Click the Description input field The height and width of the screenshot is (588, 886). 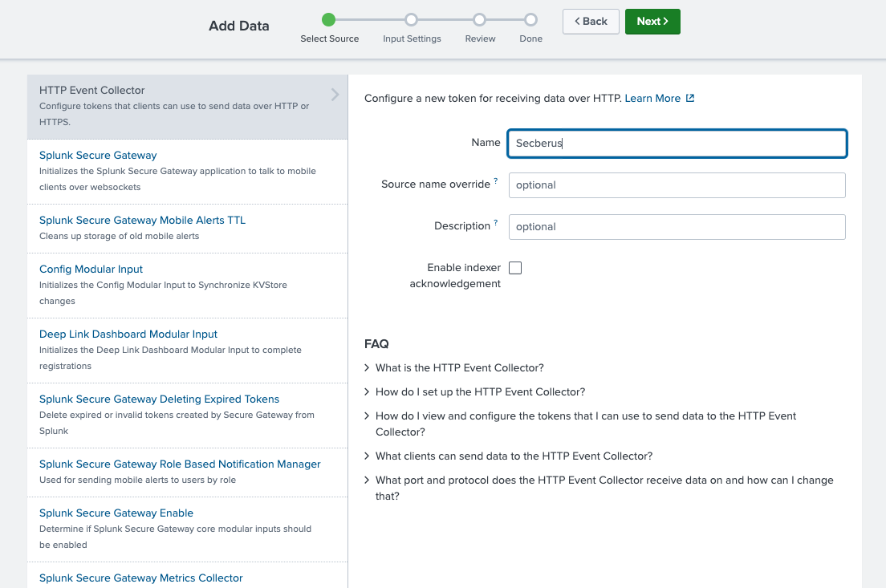(x=677, y=227)
